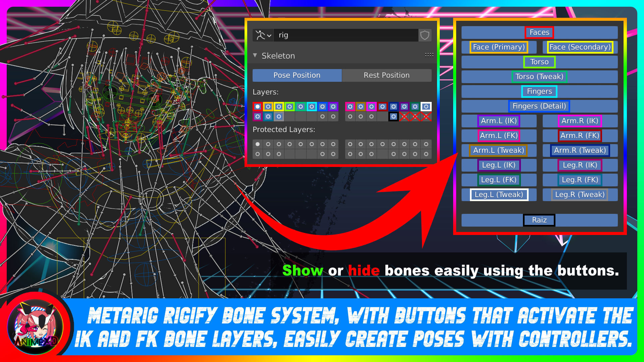The width and height of the screenshot is (644, 362).
Task: Toggle the Faces layer button
Action: pyautogui.click(x=539, y=33)
